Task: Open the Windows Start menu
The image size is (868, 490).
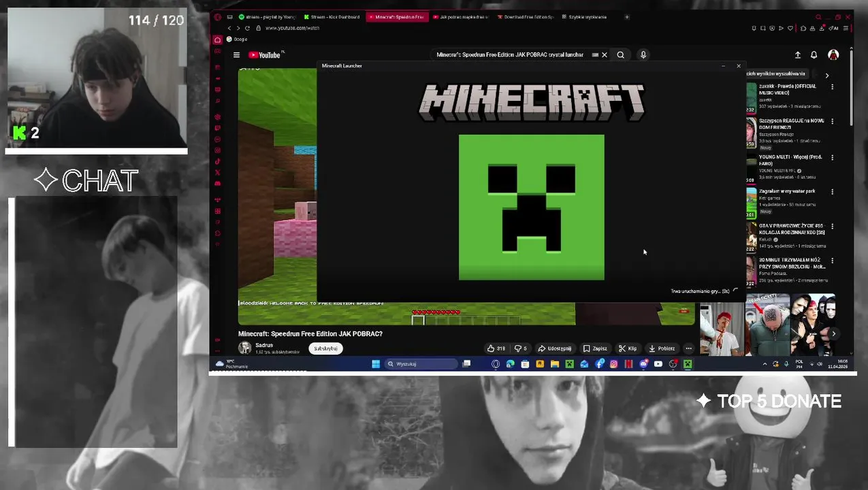Action: [375, 364]
